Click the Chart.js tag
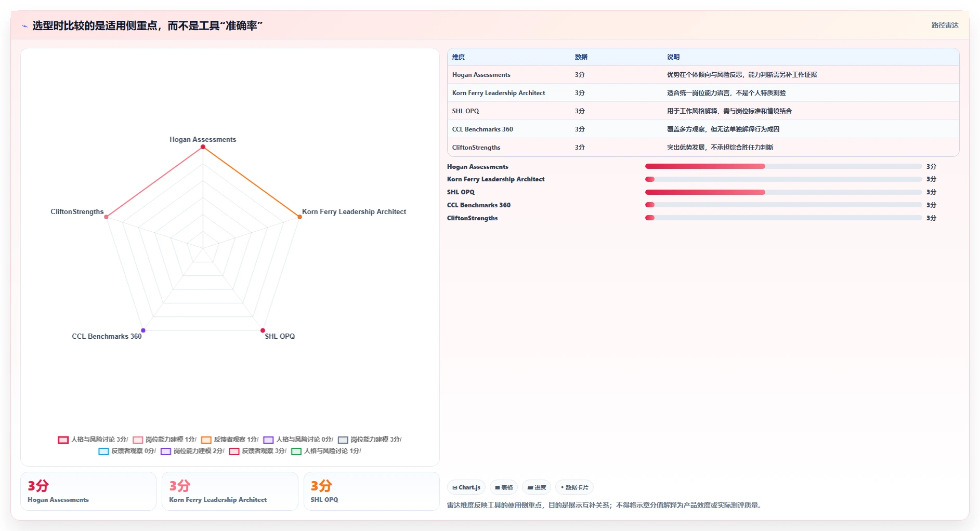This screenshot has height=531, width=980. [466, 487]
